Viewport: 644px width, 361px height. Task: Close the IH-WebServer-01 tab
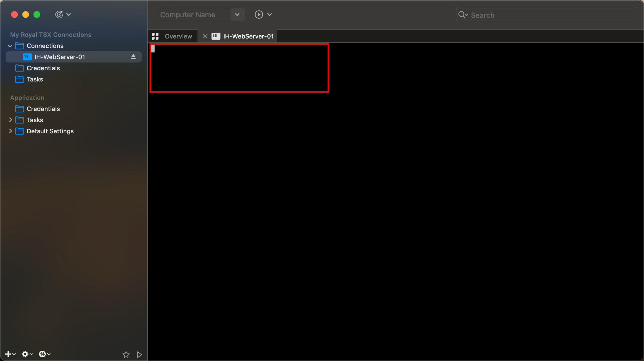pos(205,36)
